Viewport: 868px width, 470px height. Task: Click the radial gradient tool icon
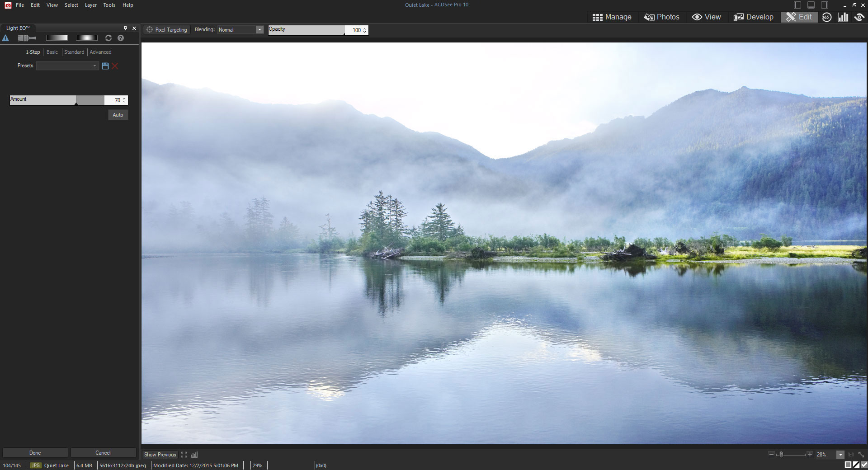click(86, 38)
